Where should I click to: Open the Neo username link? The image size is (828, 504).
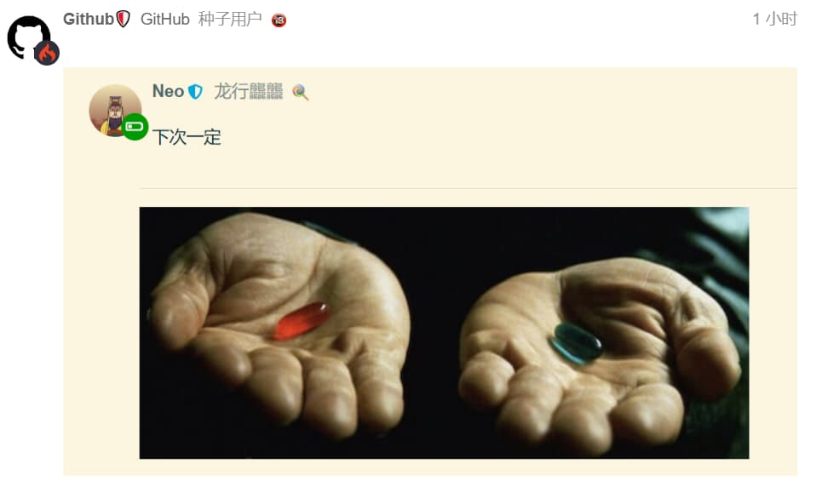click(x=168, y=91)
